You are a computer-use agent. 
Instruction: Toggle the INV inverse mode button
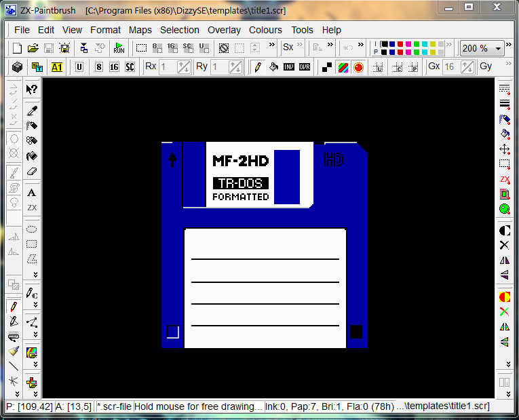point(288,67)
